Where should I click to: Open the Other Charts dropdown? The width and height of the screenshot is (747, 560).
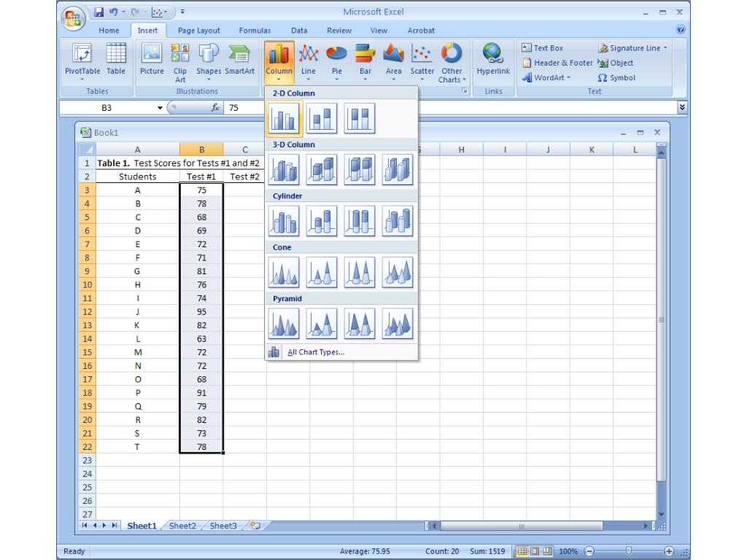click(452, 63)
